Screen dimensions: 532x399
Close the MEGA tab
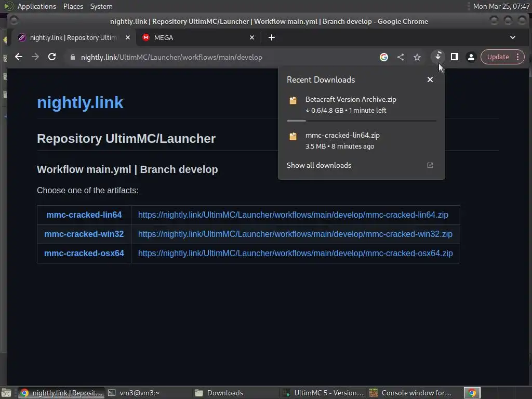252,37
